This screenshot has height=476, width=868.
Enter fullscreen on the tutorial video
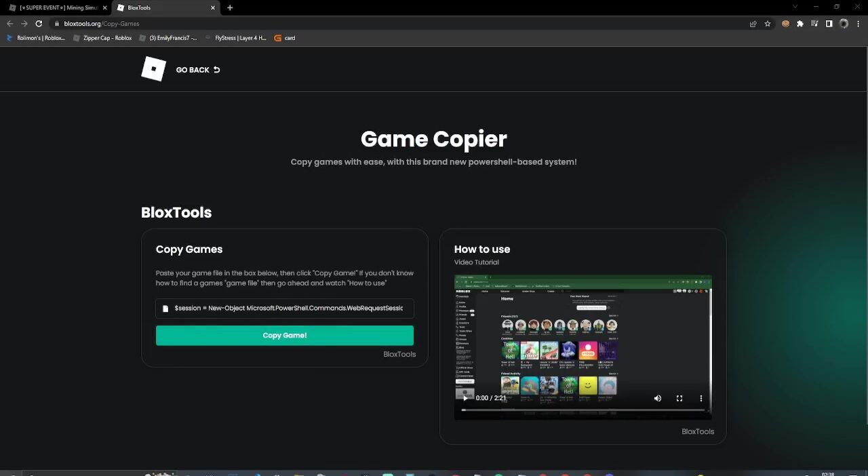click(679, 398)
